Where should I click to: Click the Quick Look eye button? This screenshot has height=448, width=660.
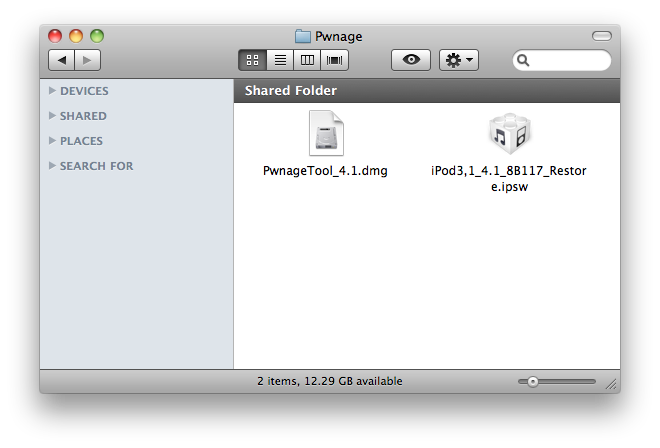point(411,61)
